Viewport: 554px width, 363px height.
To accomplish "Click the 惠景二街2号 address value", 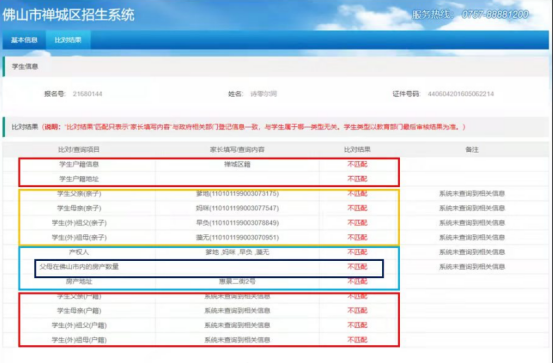I will 237,282.
